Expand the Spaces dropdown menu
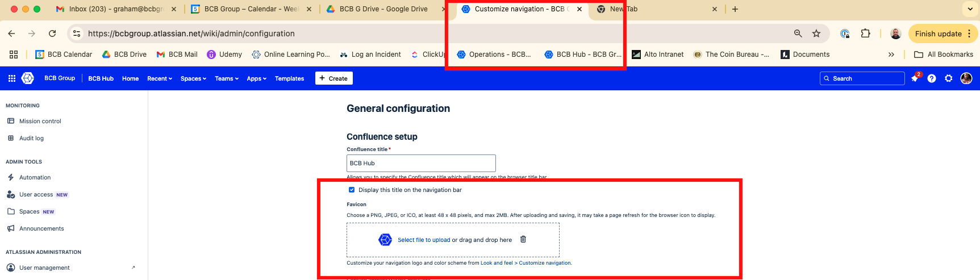980x280 pixels. [x=193, y=78]
